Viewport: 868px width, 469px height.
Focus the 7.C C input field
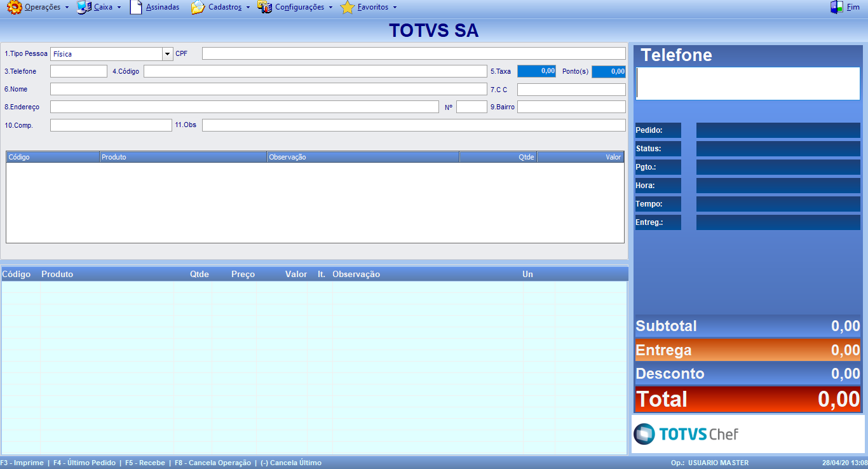571,90
